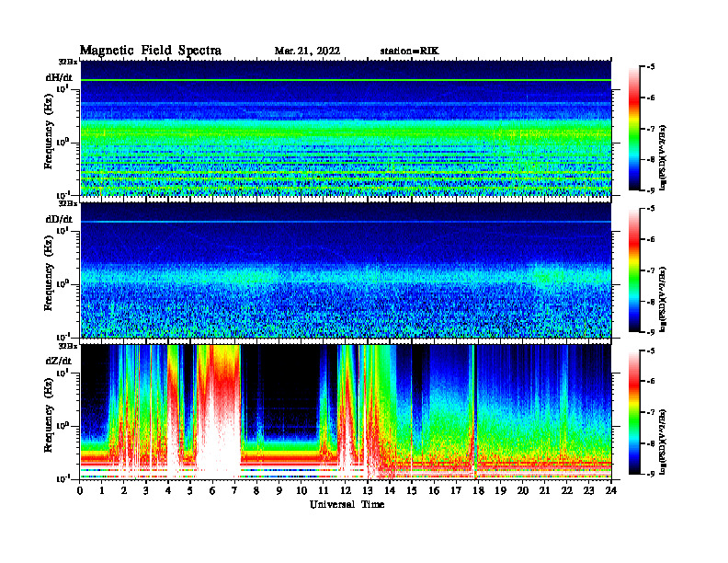Click the "14" hour tick label
This screenshot has width=728, height=563.
coord(390,490)
